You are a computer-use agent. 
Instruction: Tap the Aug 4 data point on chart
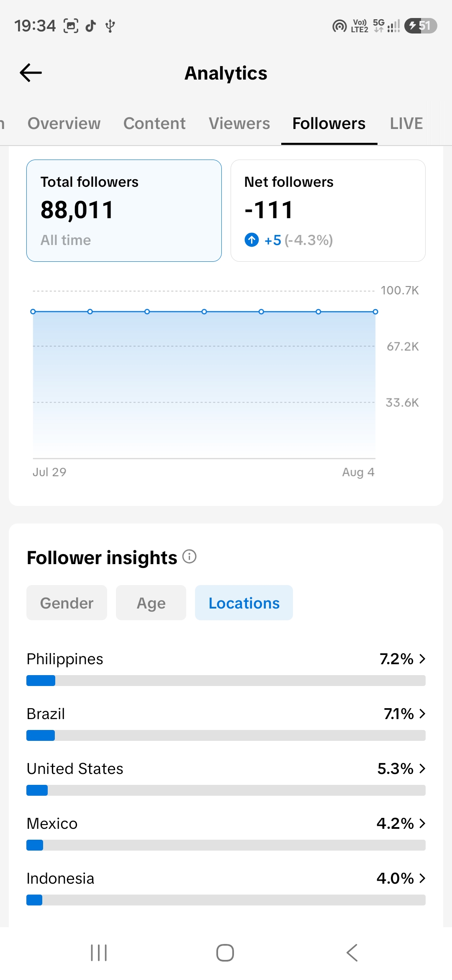tap(375, 312)
